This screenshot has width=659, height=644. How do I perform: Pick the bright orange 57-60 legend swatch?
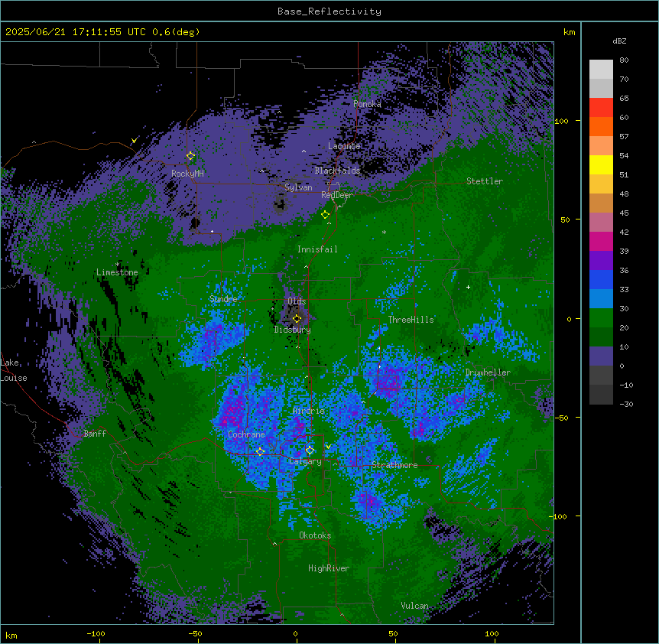pos(601,126)
